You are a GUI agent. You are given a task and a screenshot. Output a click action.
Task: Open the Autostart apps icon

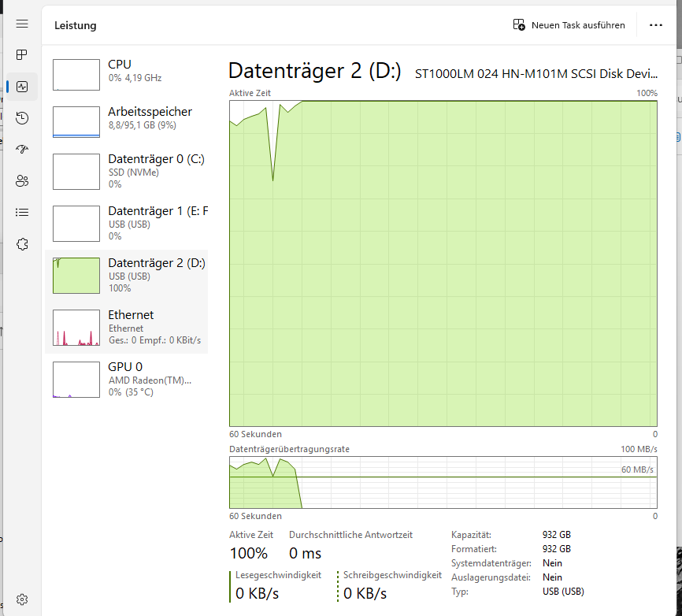[22, 150]
